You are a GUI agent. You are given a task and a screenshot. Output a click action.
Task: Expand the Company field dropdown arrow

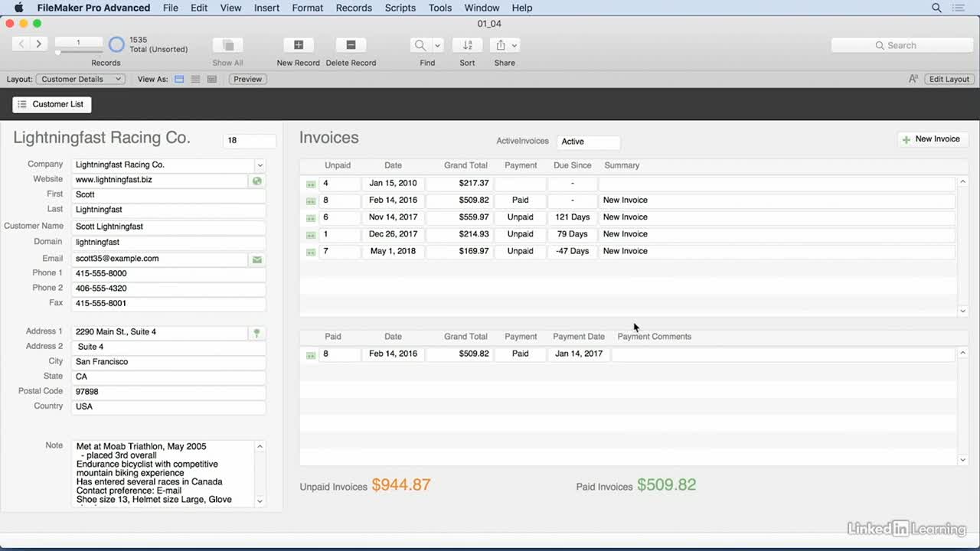(x=260, y=165)
